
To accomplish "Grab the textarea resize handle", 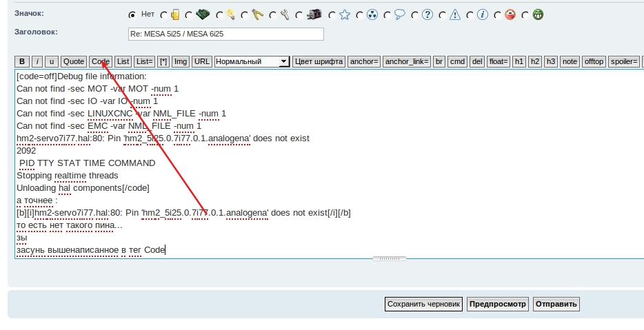I will tap(390, 258).
